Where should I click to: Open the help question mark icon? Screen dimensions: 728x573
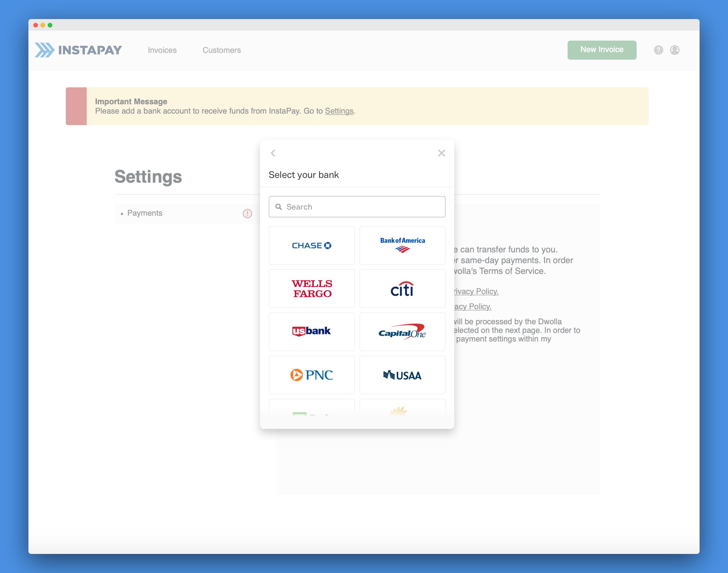pos(658,50)
